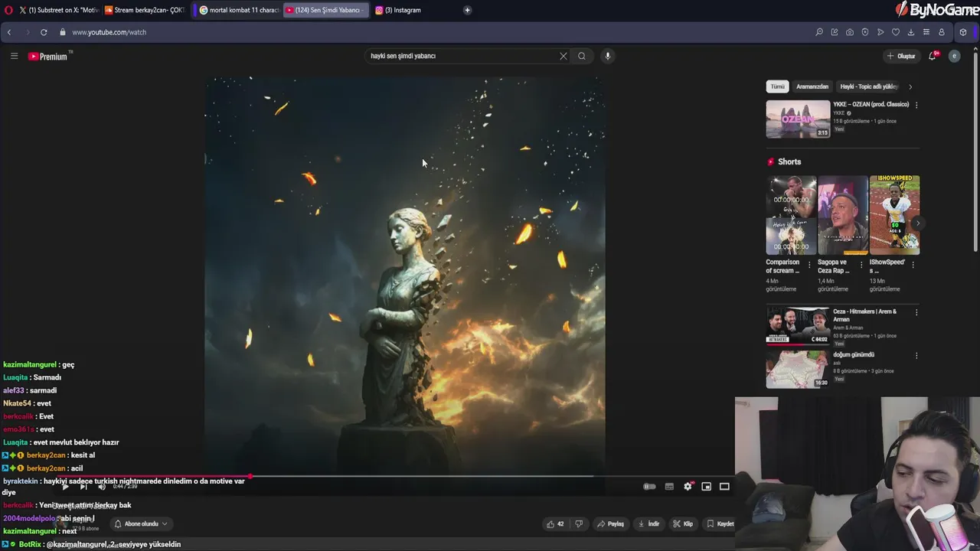The image size is (980, 551).
Task: Open options for Sagopa ve Ceza Rap short
Action: 861,265
